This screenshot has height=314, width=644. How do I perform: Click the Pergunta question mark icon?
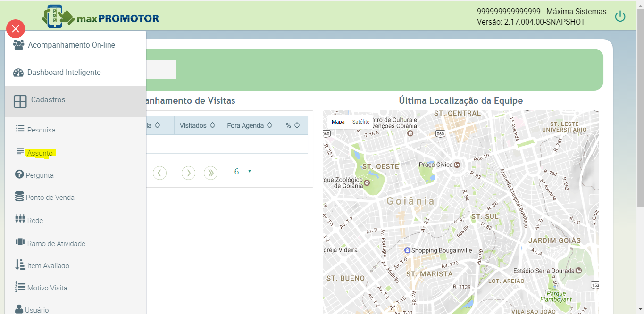point(19,175)
